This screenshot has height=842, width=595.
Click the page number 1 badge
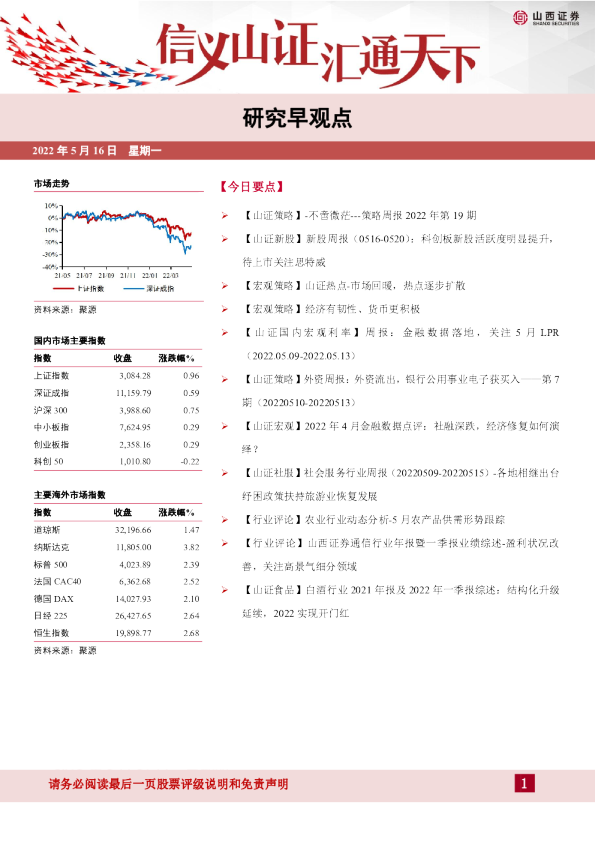524,783
